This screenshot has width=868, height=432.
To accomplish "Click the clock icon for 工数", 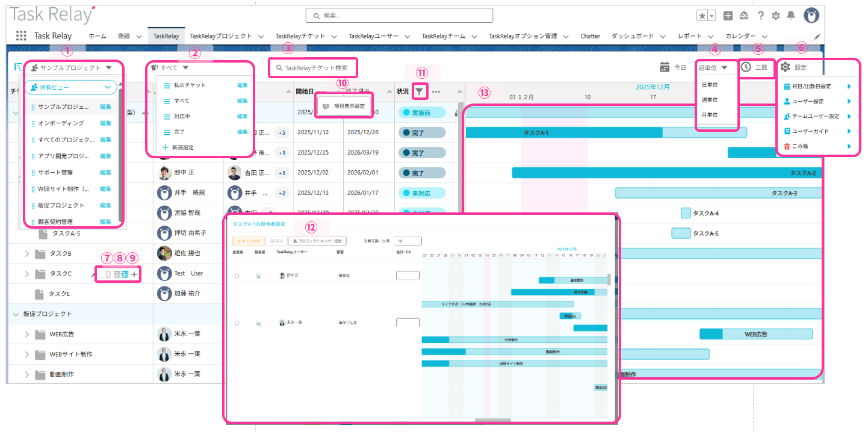I will pyautogui.click(x=746, y=67).
